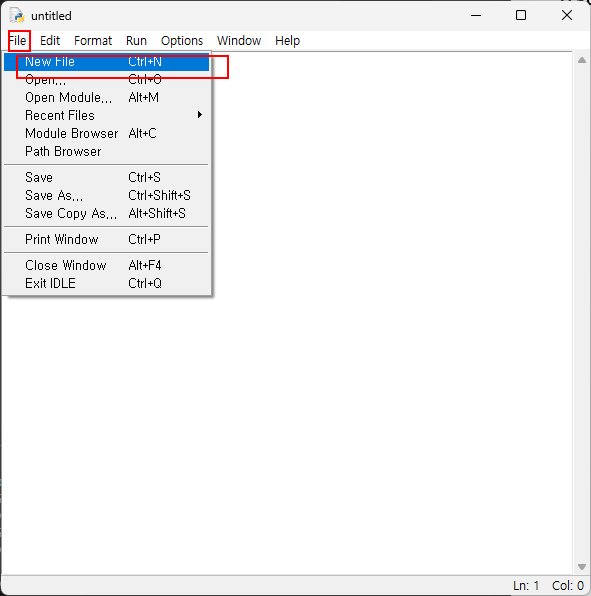Choose New File from the menu
The width and height of the screenshot is (591, 596).
tap(106, 62)
